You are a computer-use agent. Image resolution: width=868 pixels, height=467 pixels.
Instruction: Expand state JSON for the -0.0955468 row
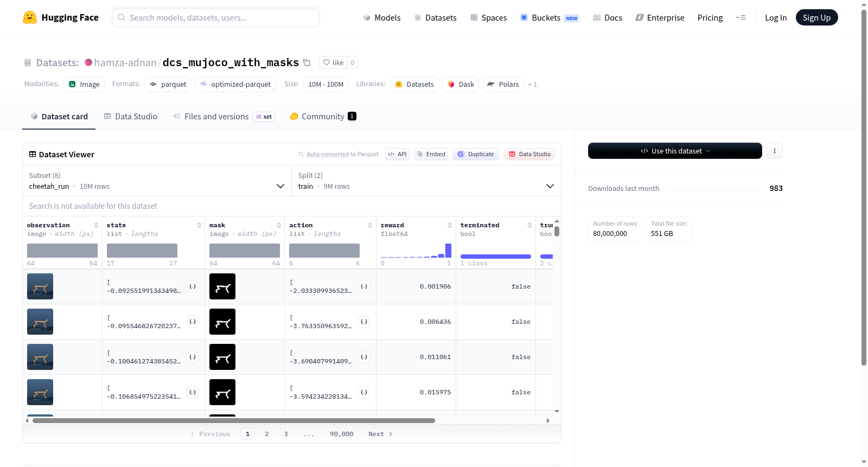[193, 322]
